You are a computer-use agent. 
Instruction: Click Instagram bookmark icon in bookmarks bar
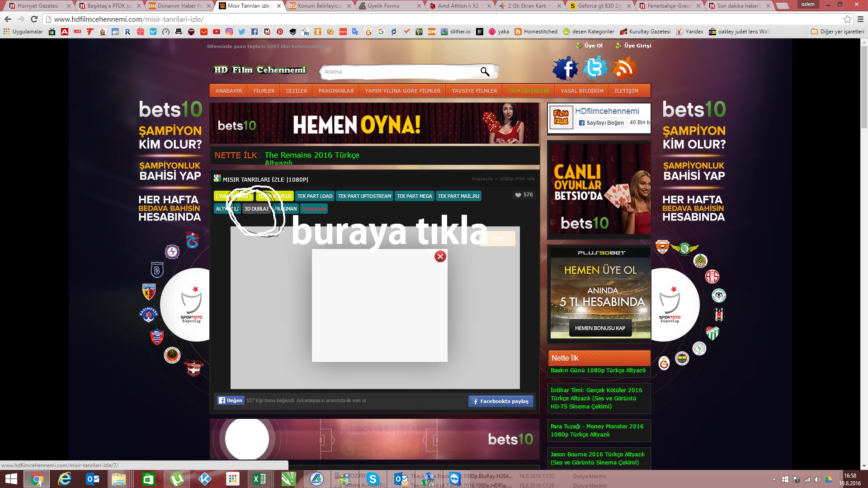229,32
